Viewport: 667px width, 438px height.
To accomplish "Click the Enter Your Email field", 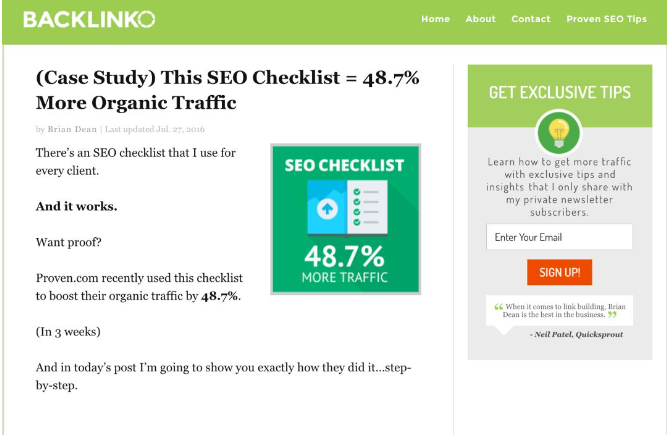I will [559, 237].
